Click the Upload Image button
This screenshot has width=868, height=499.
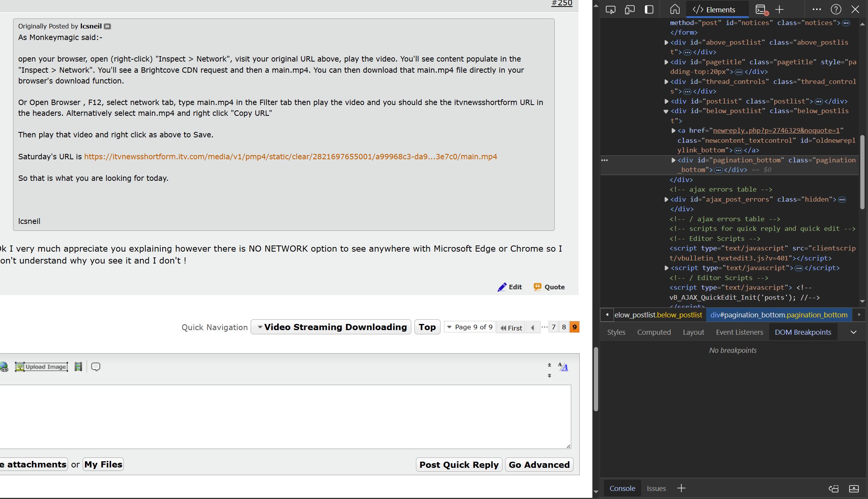tap(42, 367)
